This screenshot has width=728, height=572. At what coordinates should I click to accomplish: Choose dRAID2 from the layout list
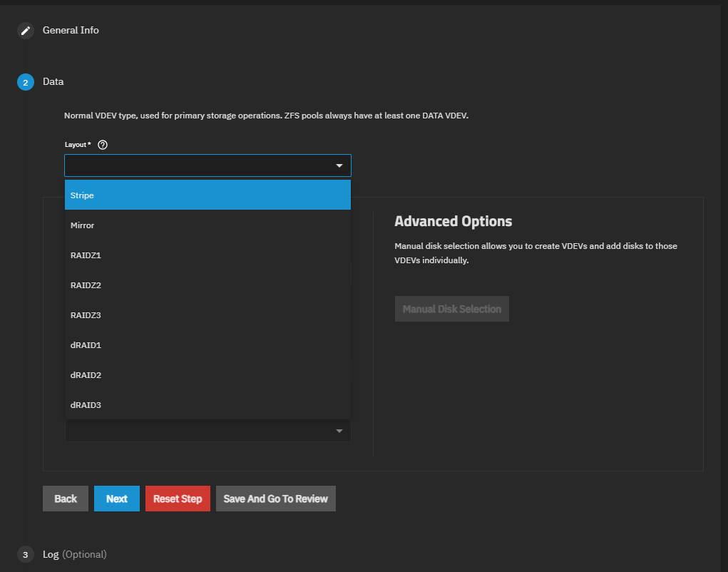tap(207, 375)
